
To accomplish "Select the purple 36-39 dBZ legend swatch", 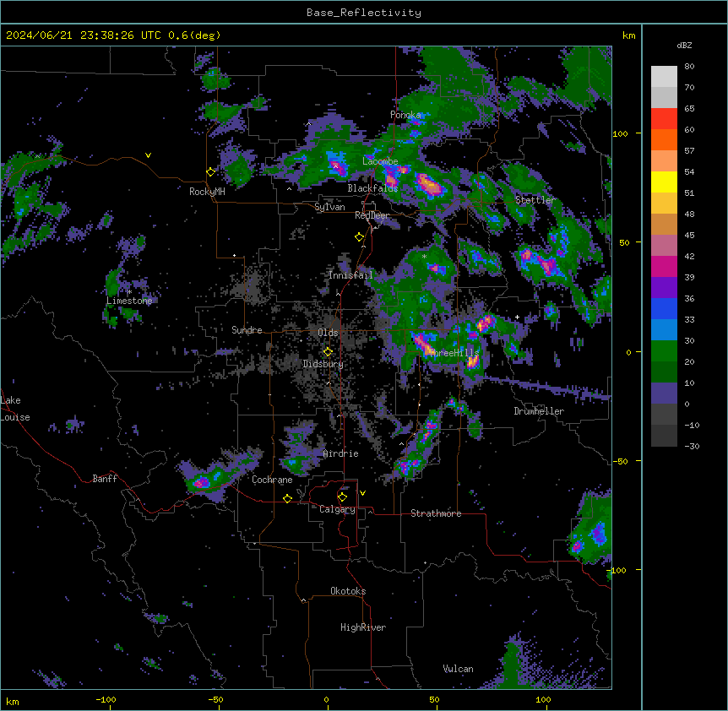I will tap(664, 288).
